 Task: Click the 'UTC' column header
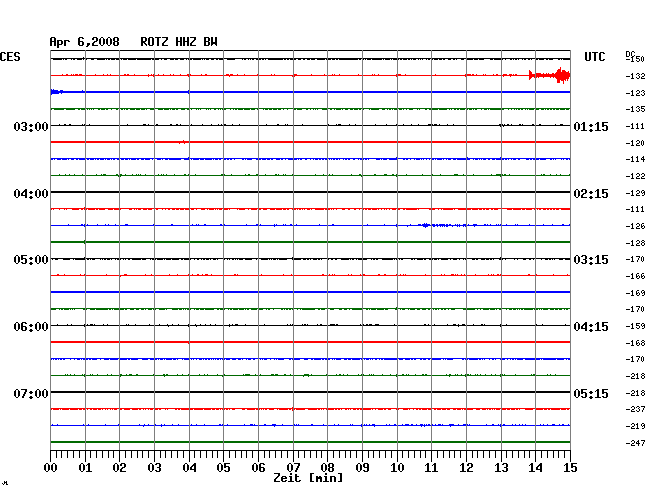click(x=594, y=57)
